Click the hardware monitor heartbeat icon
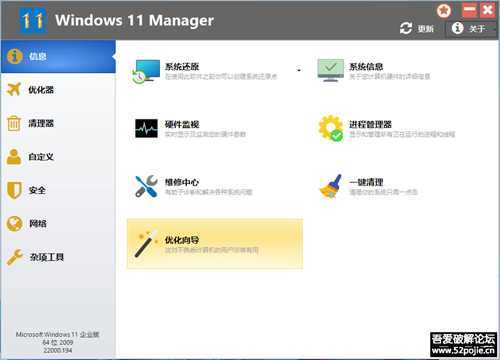 pyautogui.click(x=146, y=128)
